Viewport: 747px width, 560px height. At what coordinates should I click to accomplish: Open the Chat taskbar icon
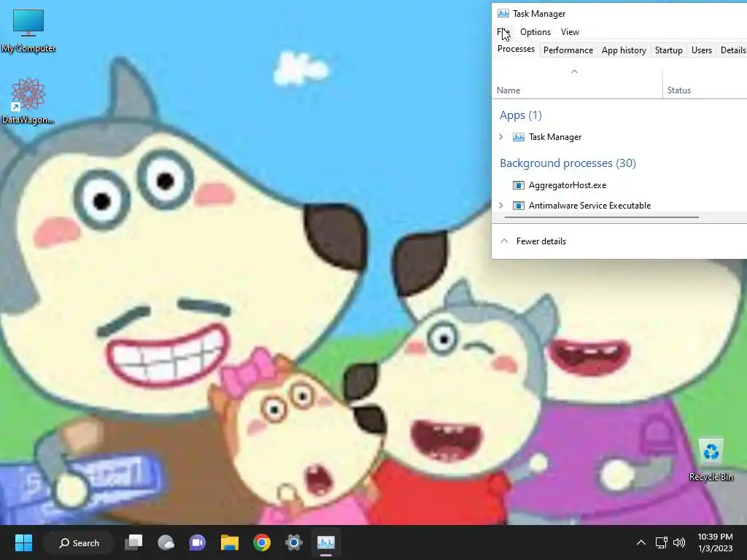tap(197, 542)
